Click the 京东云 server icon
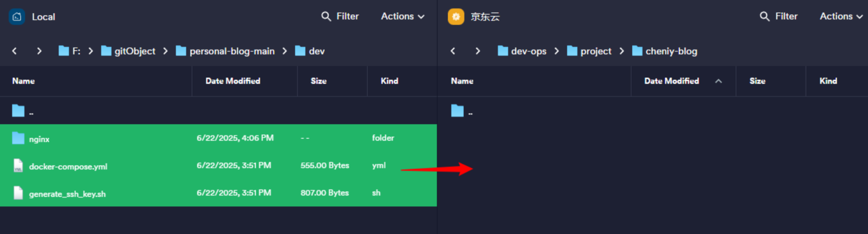The image size is (868, 234). [x=456, y=17]
